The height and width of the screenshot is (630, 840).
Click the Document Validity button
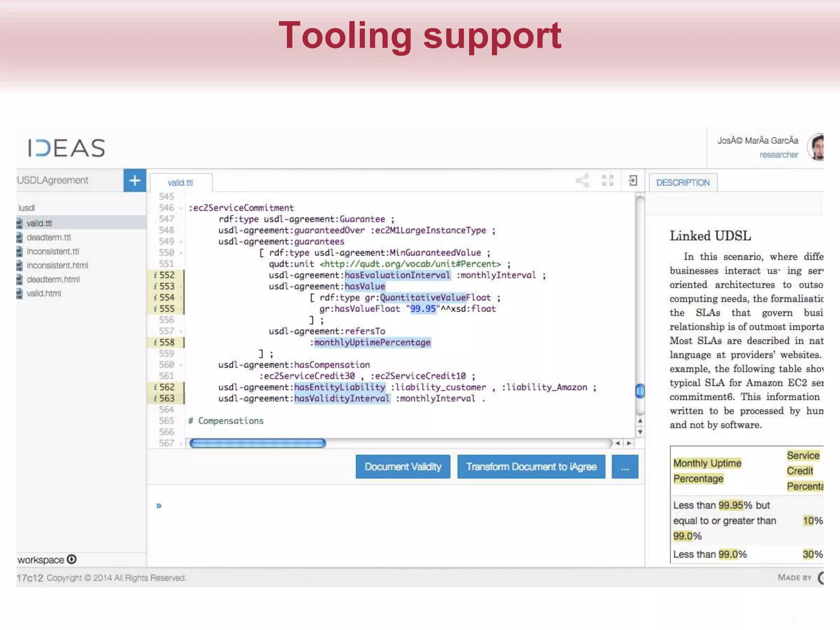tap(403, 467)
